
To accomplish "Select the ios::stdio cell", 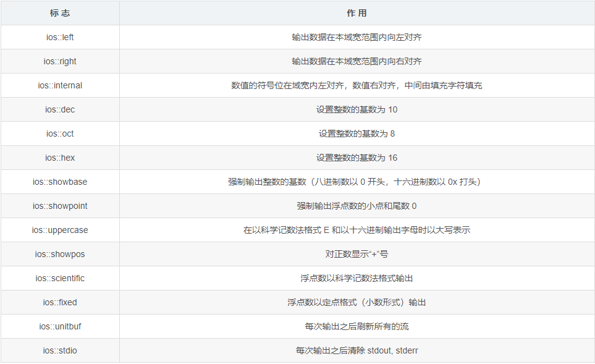I will coord(60,350).
